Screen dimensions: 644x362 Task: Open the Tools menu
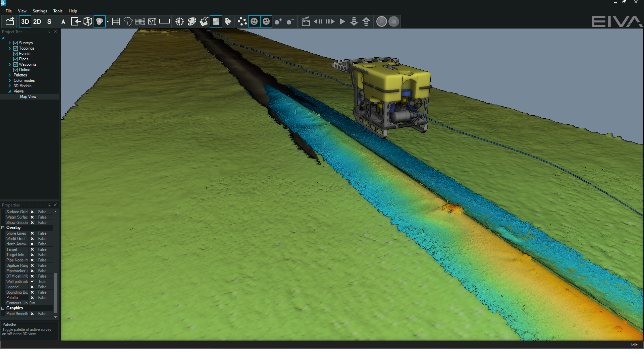coord(58,11)
